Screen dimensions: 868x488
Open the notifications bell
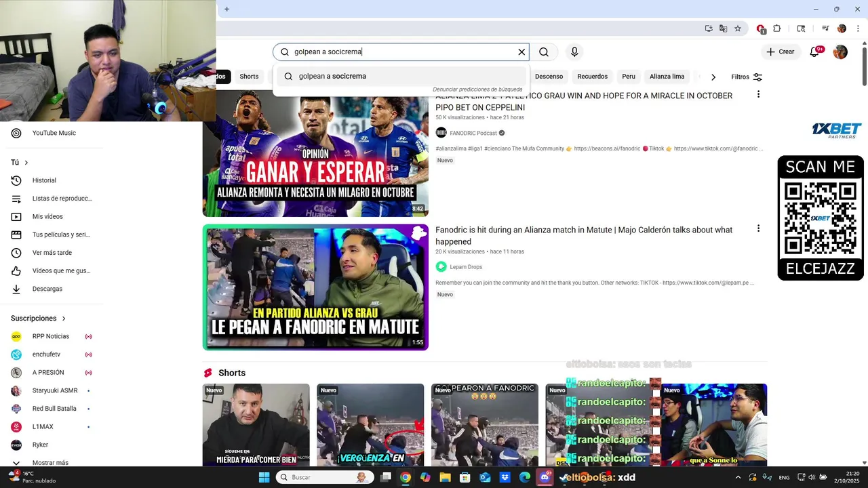click(815, 52)
